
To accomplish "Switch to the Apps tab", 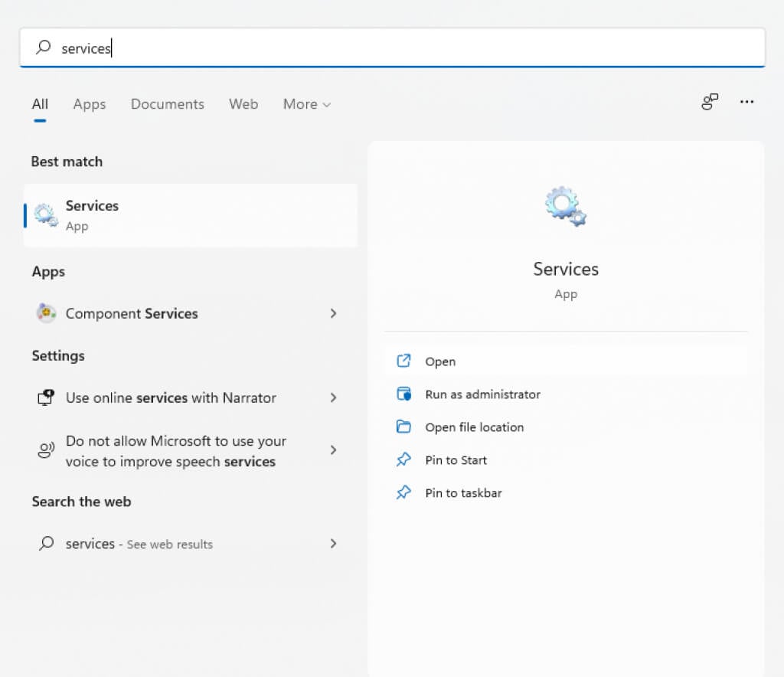I will click(90, 104).
